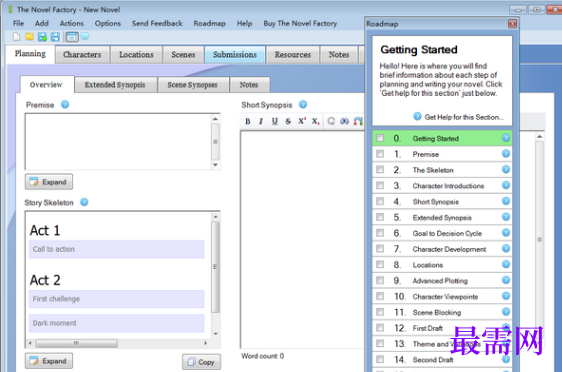Screen dimensions: 562x372
Task: Click Expand button under Story Skeleton
Action: coord(49,361)
